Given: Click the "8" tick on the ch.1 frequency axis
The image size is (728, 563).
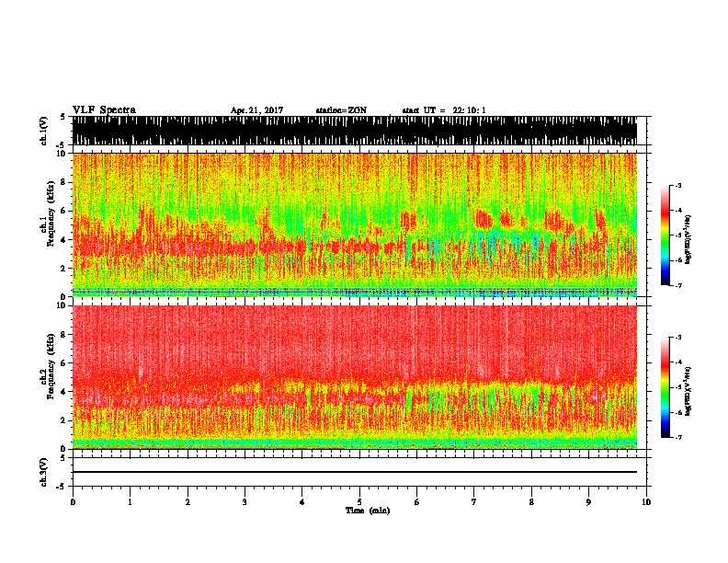Looking at the screenshot, I should 64,182.
